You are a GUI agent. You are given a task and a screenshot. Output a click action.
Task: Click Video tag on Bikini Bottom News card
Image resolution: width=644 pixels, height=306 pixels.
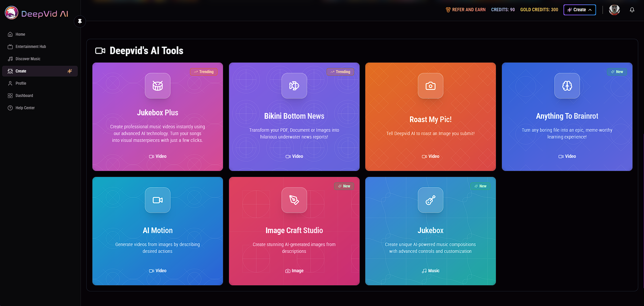[294, 157]
